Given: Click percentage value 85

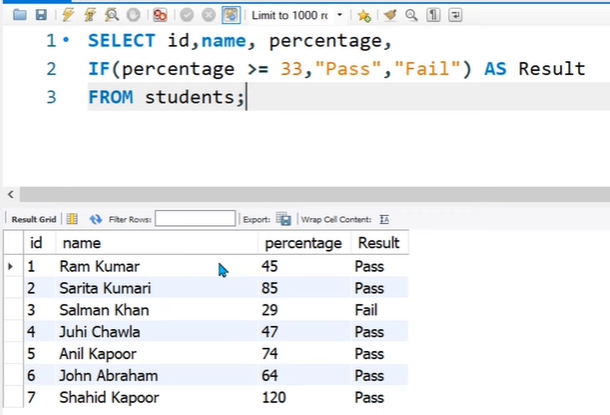Looking at the screenshot, I should (x=270, y=288).
